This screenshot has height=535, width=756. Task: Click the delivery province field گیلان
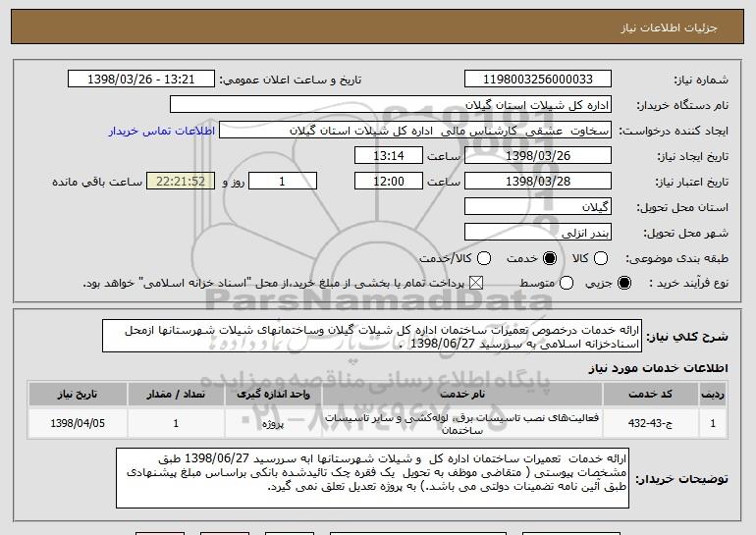tap(538, 207)
